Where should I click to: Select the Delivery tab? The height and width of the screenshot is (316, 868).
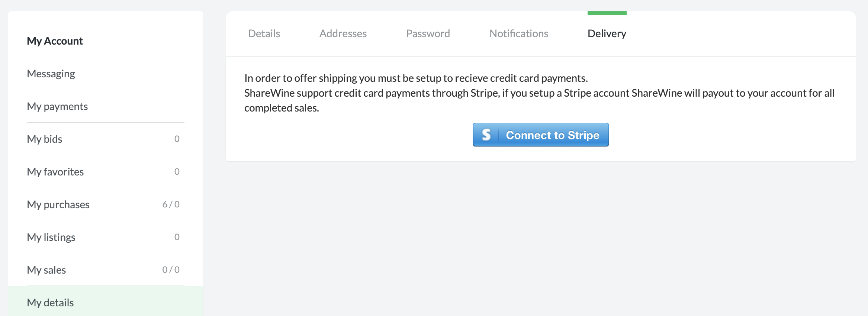click(x=607, y=34)
